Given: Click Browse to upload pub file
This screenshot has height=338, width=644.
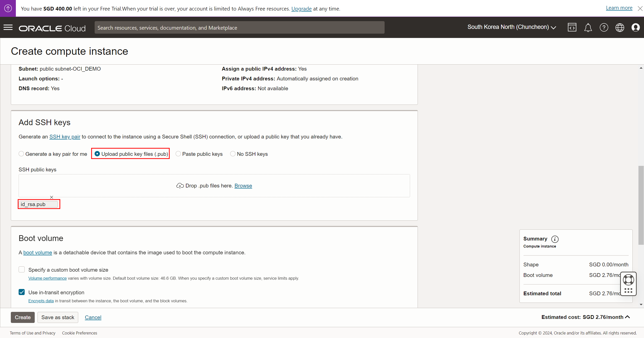Looking at the screenshot, I should tap(243, 186).
